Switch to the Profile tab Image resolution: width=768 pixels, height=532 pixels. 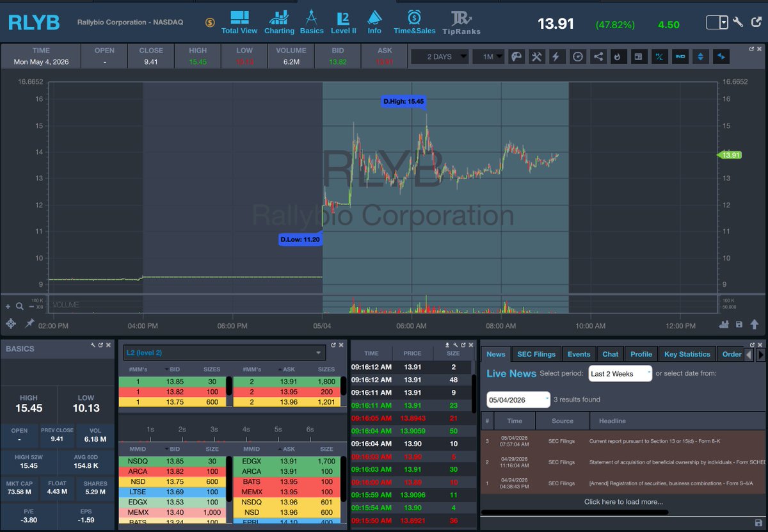tap(641, 354)
